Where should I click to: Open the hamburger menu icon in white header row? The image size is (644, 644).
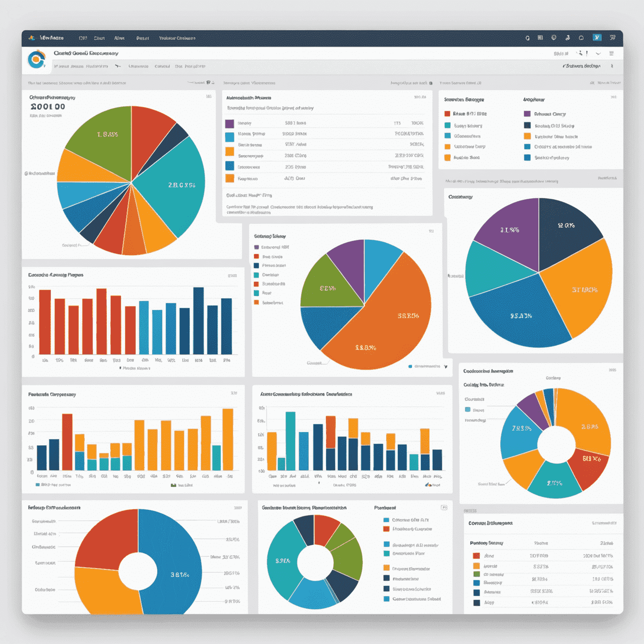pyautogui.click(x=612, y=53)
